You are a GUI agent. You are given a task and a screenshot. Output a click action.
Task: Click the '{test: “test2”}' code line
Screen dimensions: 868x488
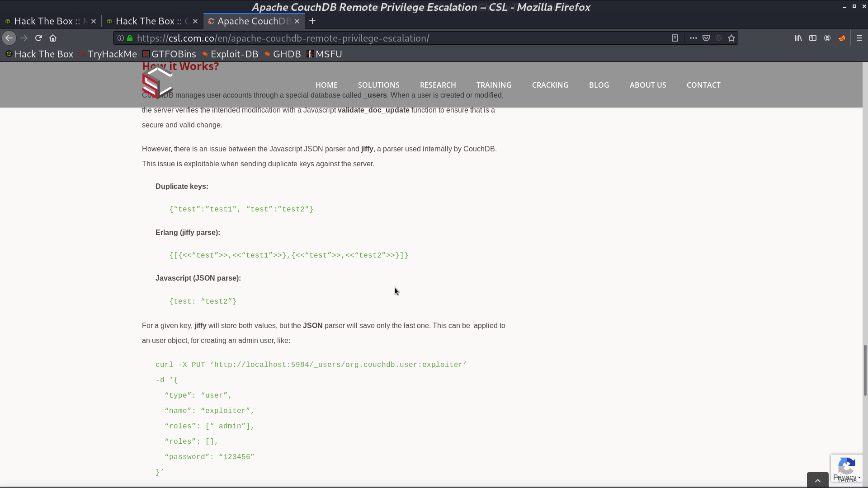click(x=203, y=301)
